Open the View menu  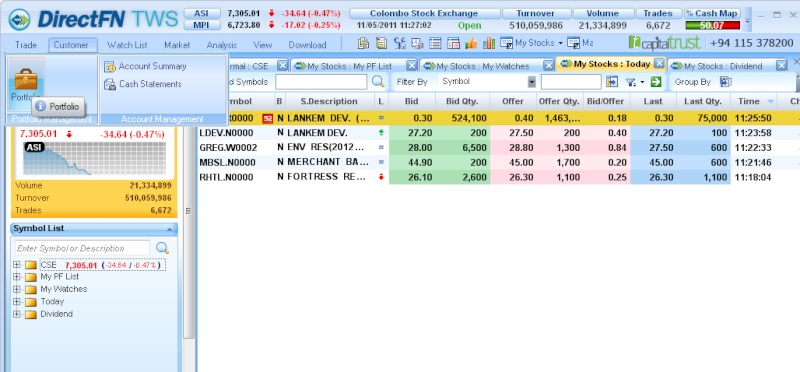[x=262, y=45]
